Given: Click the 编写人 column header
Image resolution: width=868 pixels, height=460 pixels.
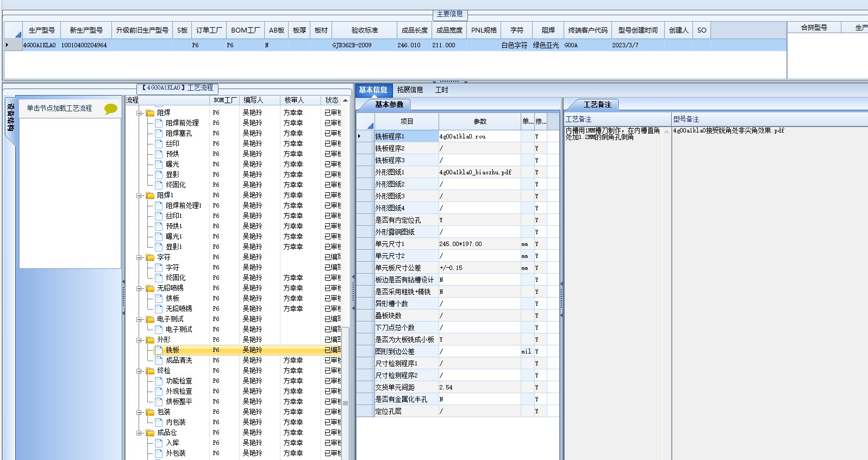Looking at the screenshot, I should [x=259, y=100].
